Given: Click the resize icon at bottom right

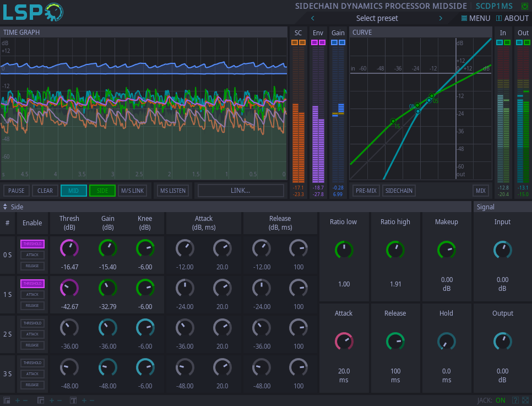Looking at the screenshot, I should (525, 400).
